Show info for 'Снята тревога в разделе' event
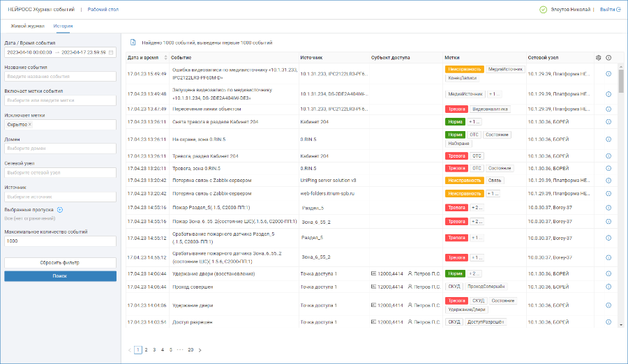Screen dimensions: 628x364 point(608,122)
